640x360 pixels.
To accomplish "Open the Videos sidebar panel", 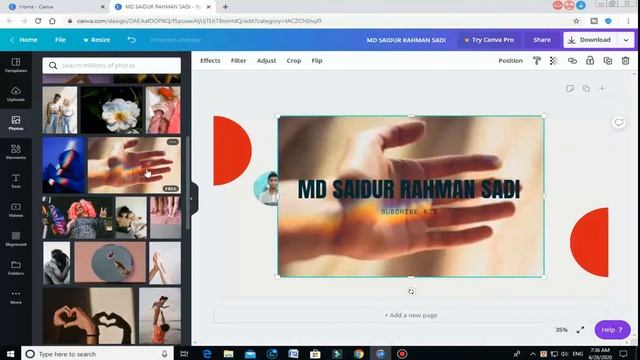I will pyautogui.click(x=16, y=210).
